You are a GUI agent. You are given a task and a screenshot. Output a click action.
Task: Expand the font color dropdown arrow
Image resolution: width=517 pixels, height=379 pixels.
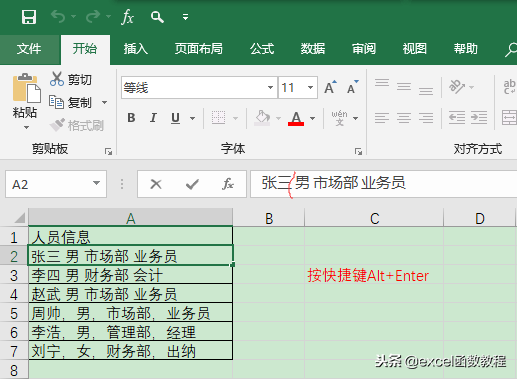click(312, 118)
